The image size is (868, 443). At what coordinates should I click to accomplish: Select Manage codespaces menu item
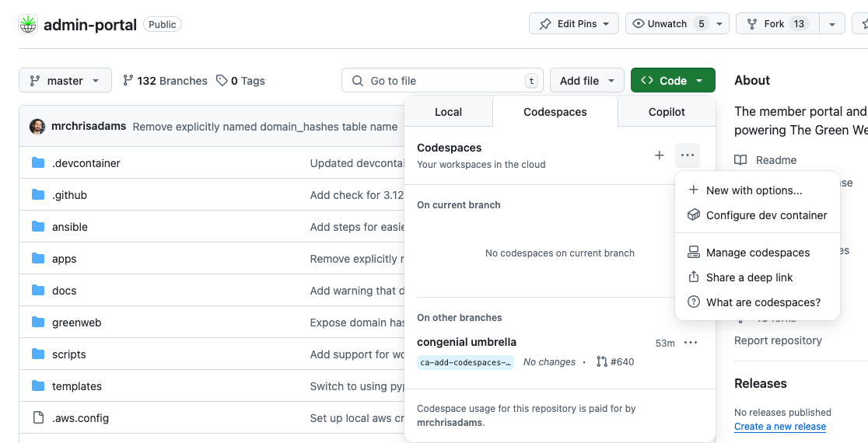[x=758, y=253]
